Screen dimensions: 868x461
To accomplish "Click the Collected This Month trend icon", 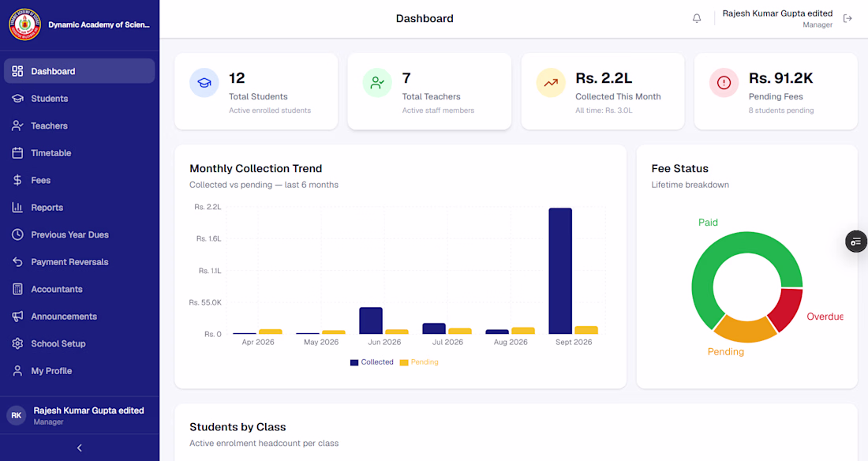I will click(551, 83).
